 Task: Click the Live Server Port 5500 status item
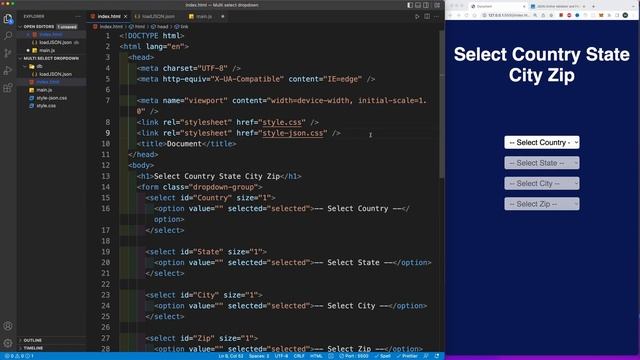pos(353,356)
